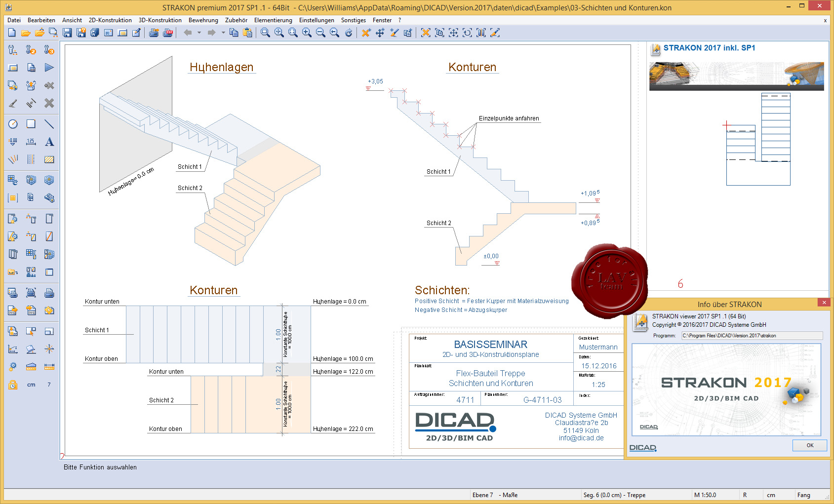Open the forward arrow history dropdown
Image resolution: width=834 pixels, height=504 pixels.
click(x=223, y=33)
